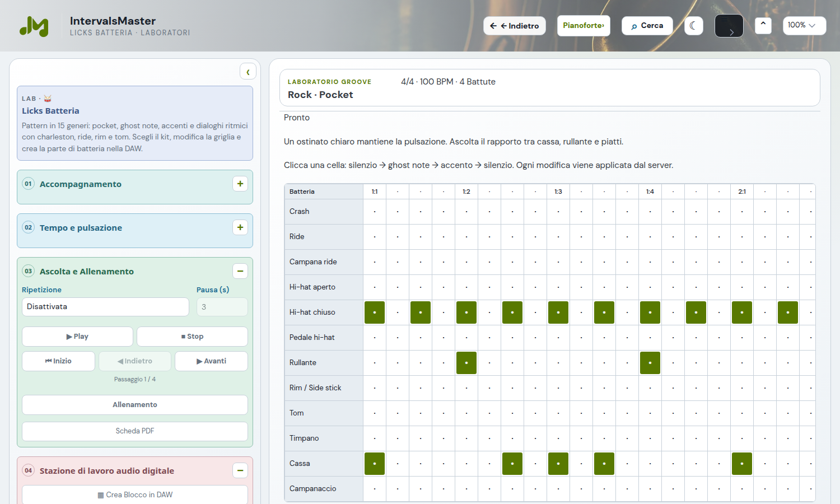Toggle the Rullante cell at beat 1:4
Image resolution: width=840 pixels, height=504 pixels.
650,363
